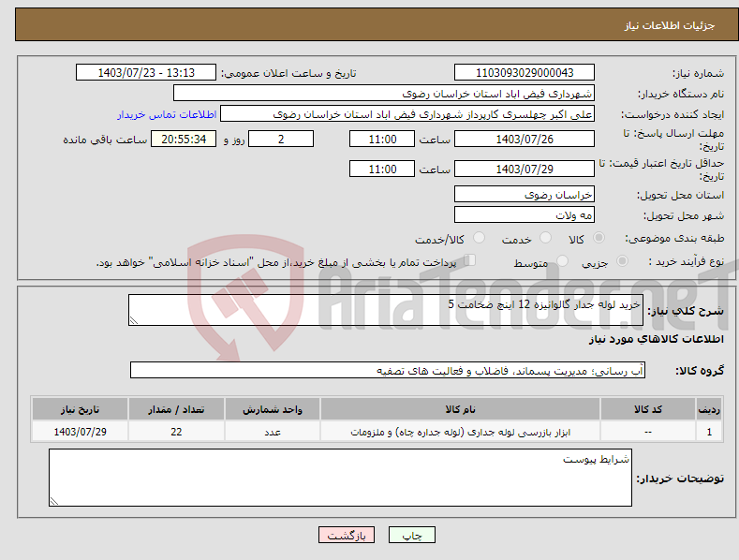Image resolution: width=739 pixels, height=560 pixels.
Task: Click the ردیف column header
Action: tap(709, 409)
